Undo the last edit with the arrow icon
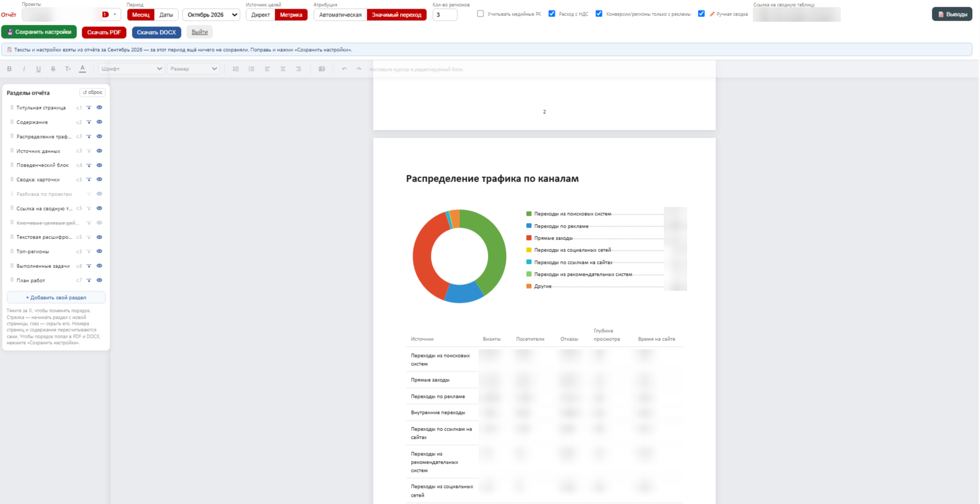980x504 pixels. point(344,69)
